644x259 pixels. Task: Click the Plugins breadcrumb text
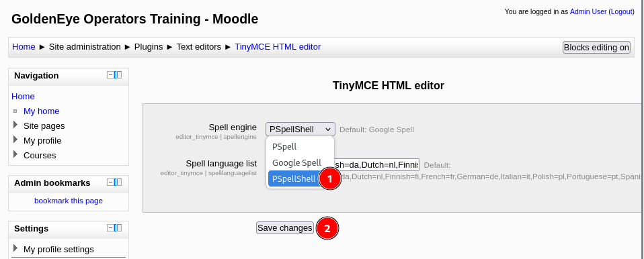point(149,47)
